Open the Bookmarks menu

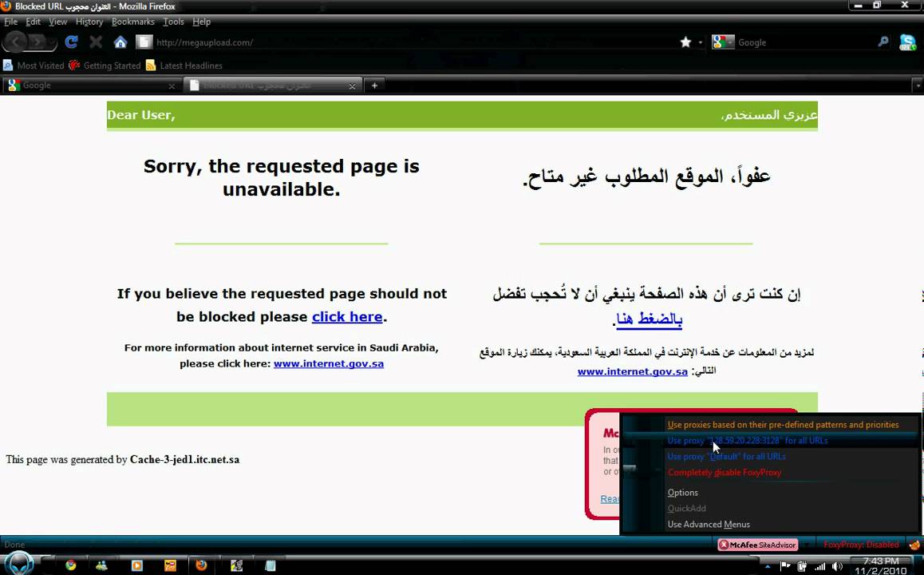coord(132,22)
